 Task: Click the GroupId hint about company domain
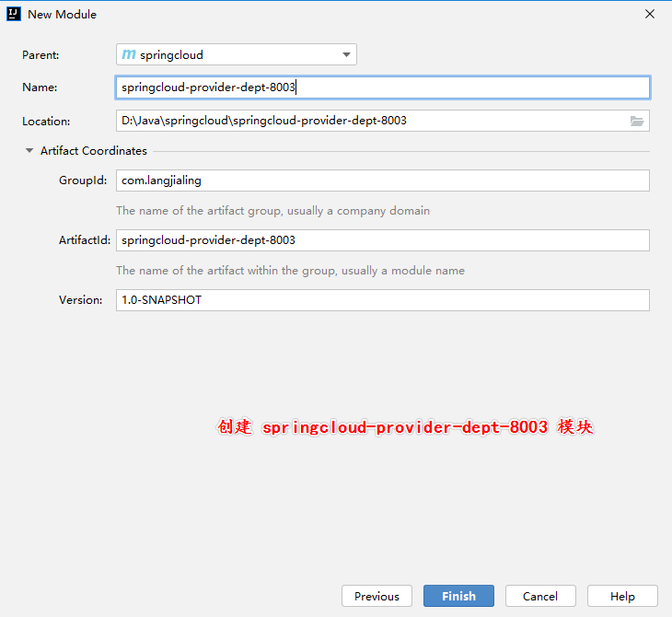click(x=272, y=211)
